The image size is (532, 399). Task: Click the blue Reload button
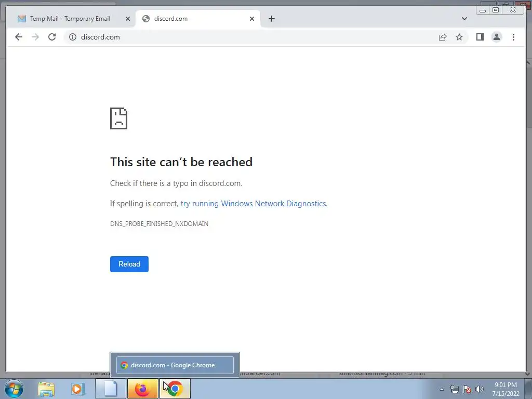129,264
